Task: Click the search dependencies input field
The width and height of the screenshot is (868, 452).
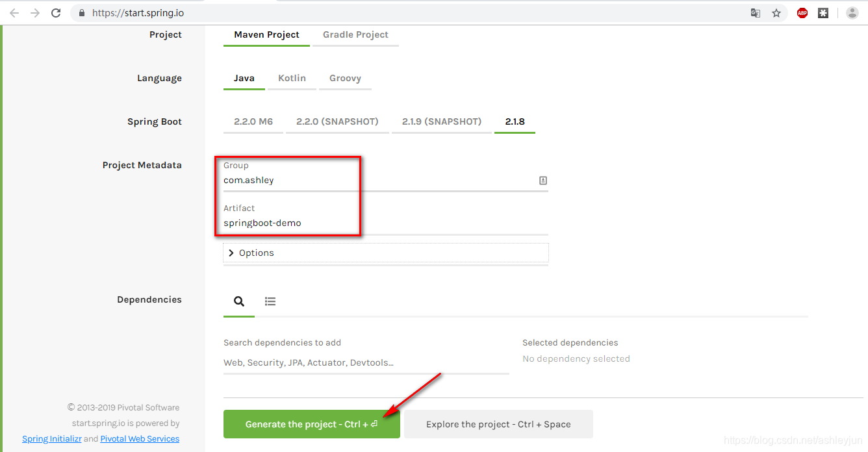Action: [366, 362]
